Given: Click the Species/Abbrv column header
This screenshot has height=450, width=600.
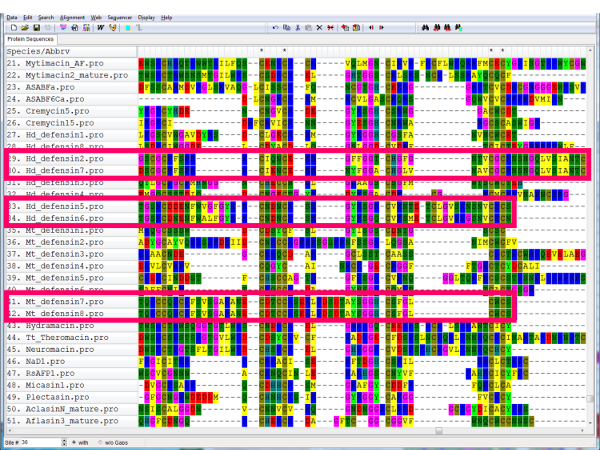Looking at the screenshot, I should click(x=71, y=51).
